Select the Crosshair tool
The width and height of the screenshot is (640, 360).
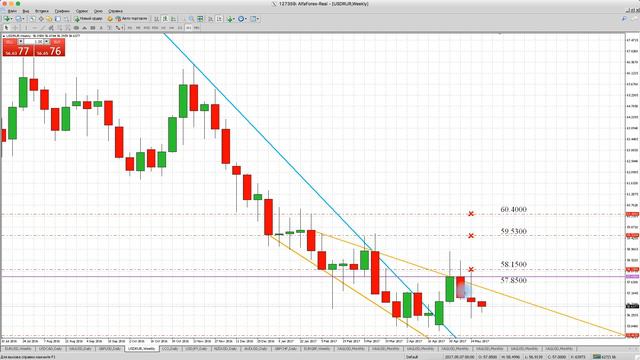click(x=15, y=28)
